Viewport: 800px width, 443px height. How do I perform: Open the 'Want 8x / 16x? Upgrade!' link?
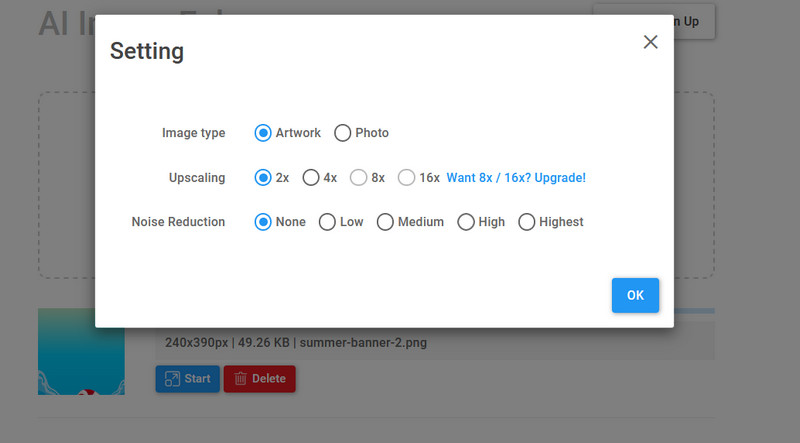(516, 178)
